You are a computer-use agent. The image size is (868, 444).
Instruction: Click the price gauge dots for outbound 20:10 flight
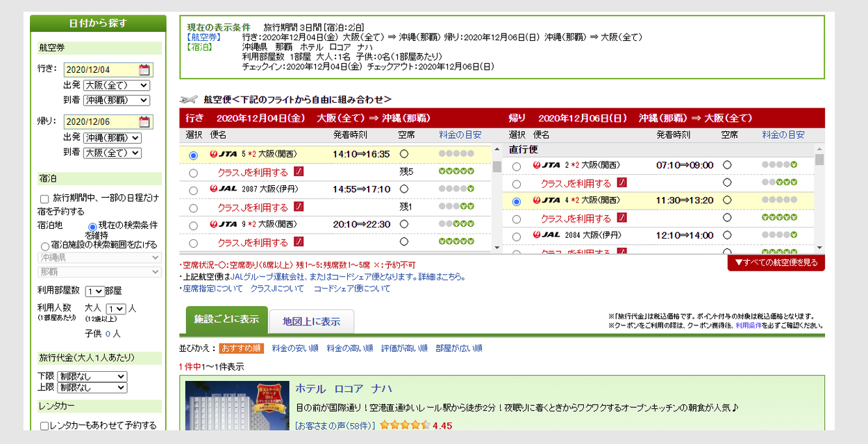tap(456, 224)
